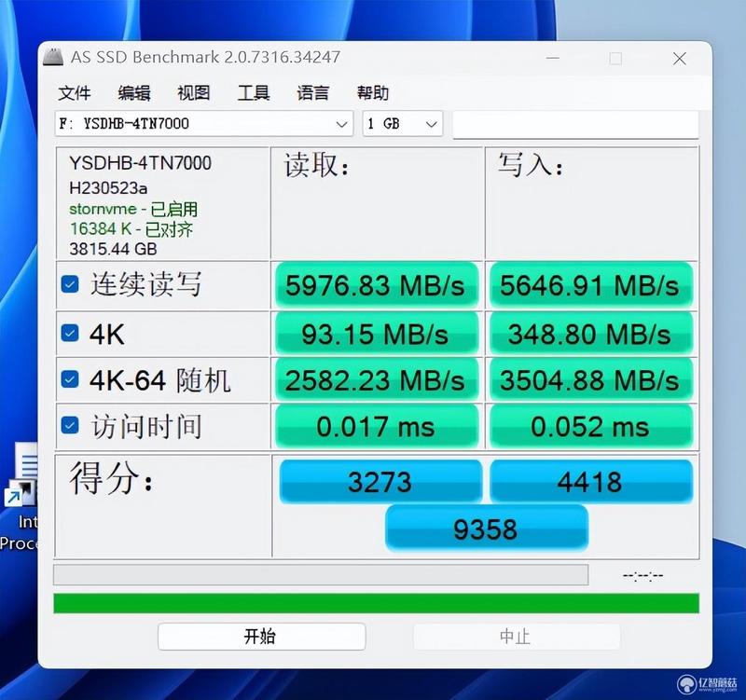The image size is (746, 700).
Task: Open the 编辑 menu
Action: click(134, 92)
